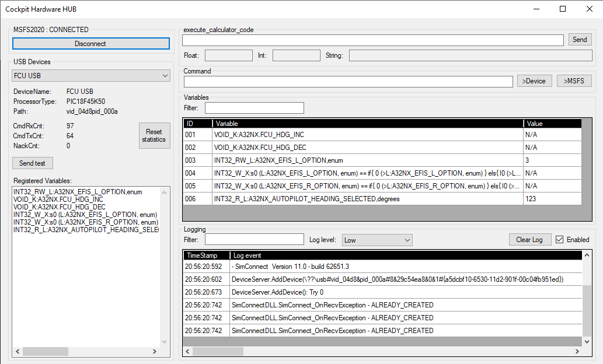The height and width of the screenshot is (364, 603).
Task: Select variable 004 EFIS_L_OPTION calculator row
Action: click(x=382, y=173)
